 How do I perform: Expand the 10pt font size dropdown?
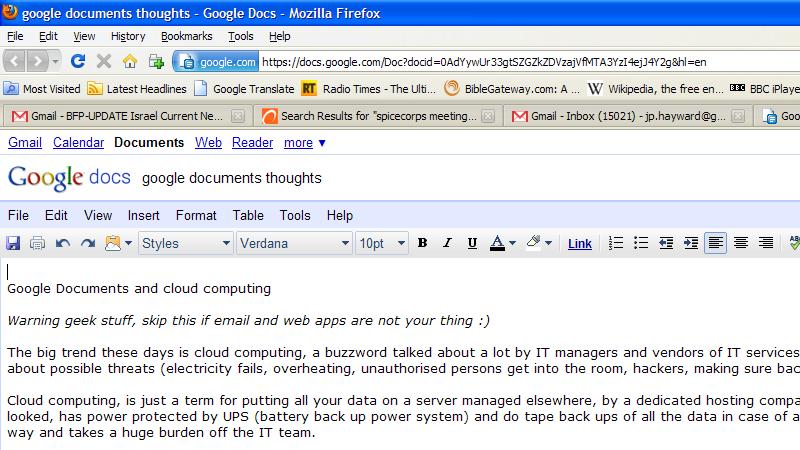382,243
